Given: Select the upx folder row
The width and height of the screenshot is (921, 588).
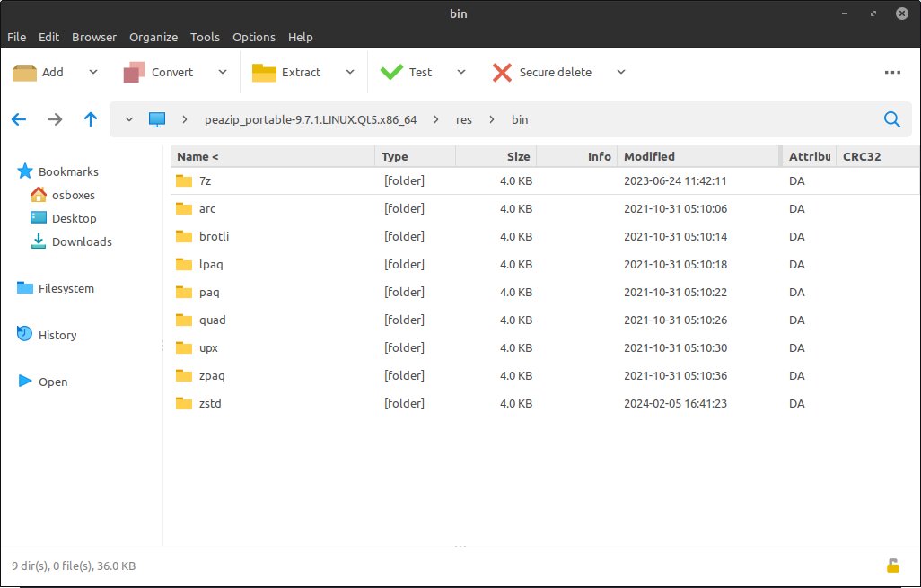Looking at the screenshot, I should tap(545, 347).
